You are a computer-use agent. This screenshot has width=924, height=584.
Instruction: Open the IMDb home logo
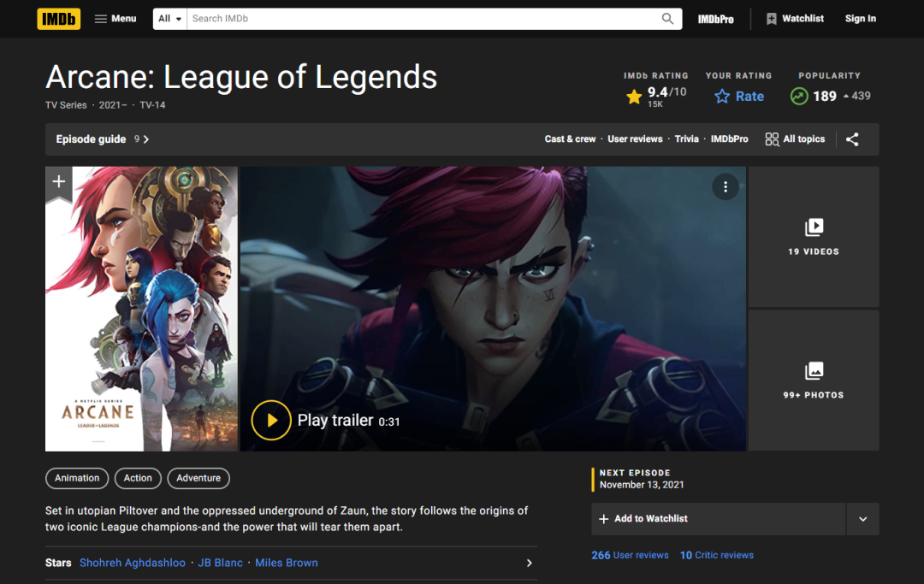[x=58, y=19]
